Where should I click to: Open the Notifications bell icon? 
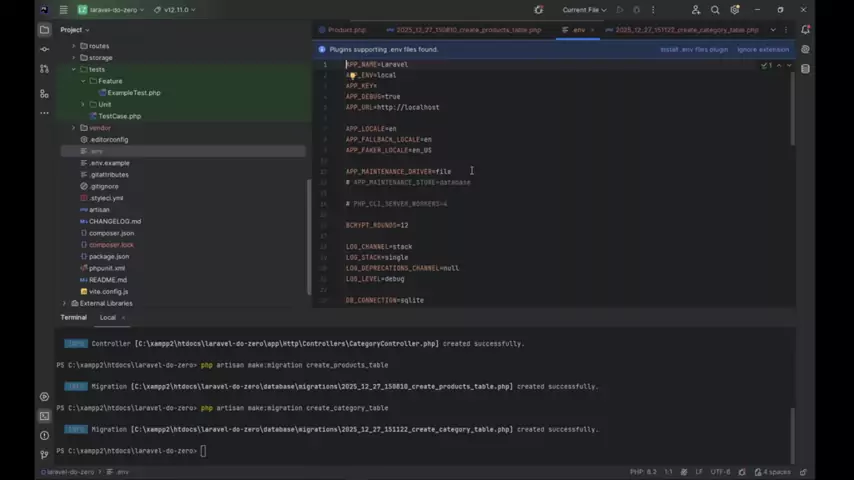(806, 30)
